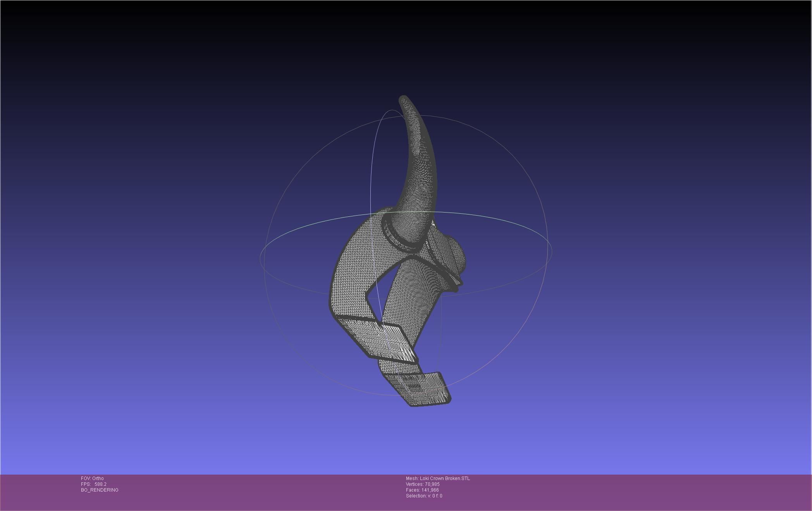Click the Faces: 141,966 info text
This screenshot has height=511, width=812.
pos(422,490)
